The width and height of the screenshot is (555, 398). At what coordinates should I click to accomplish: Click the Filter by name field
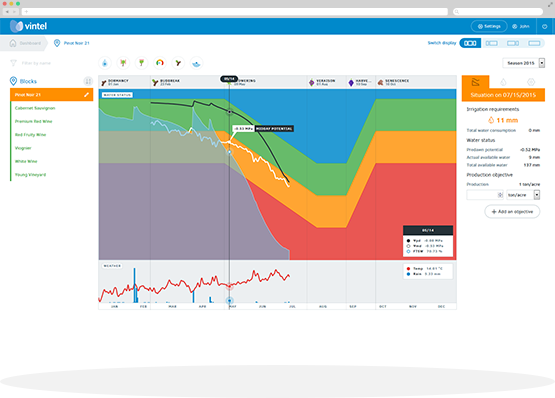(x=36, y=63)
